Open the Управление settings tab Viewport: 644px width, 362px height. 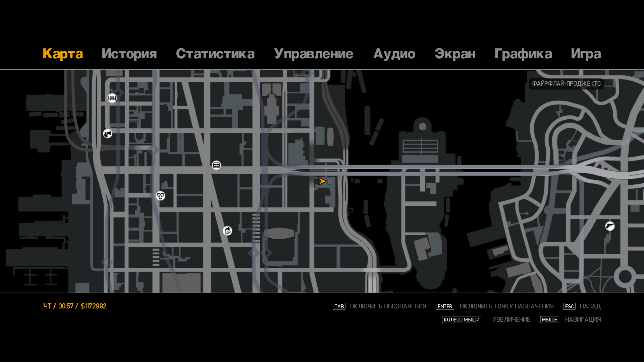point(313,54)
